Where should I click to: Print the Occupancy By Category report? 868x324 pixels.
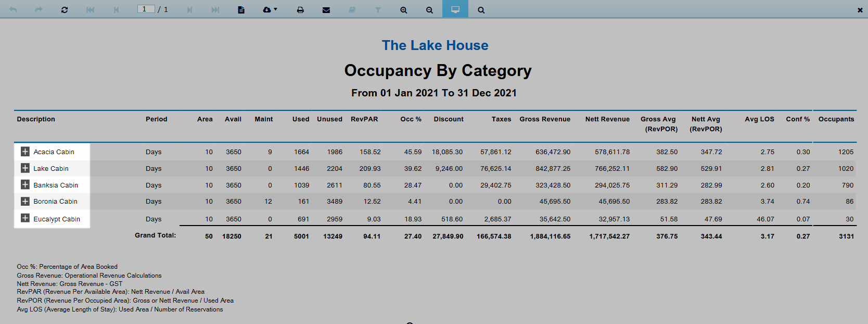(x=300, y=10)
